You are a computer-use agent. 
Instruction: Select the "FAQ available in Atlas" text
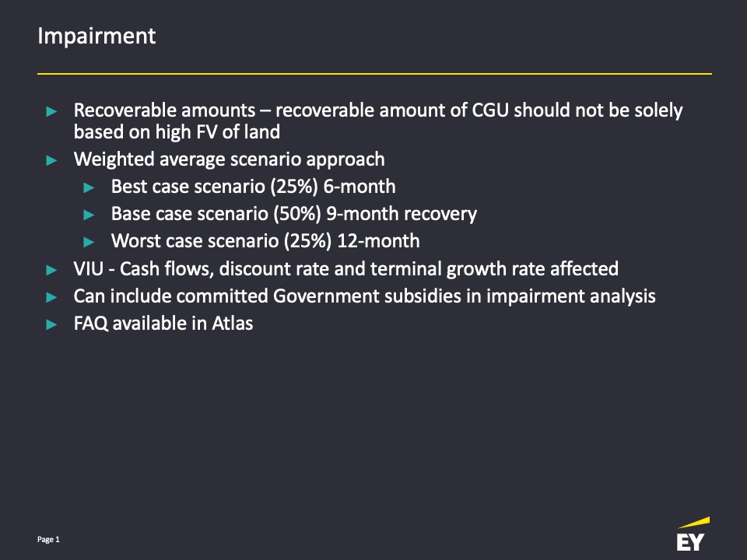(163, 324)
